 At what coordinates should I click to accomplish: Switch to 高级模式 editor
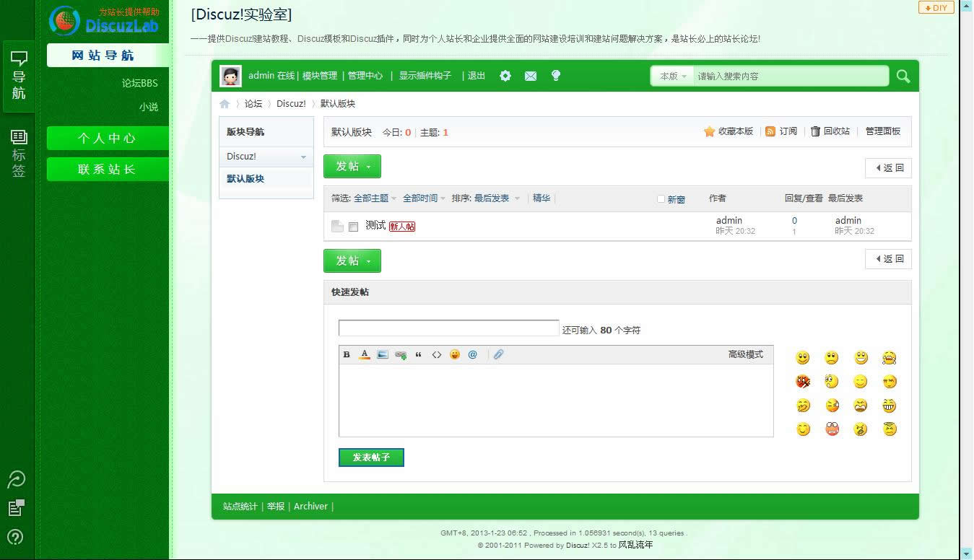[x=746, y=354]
